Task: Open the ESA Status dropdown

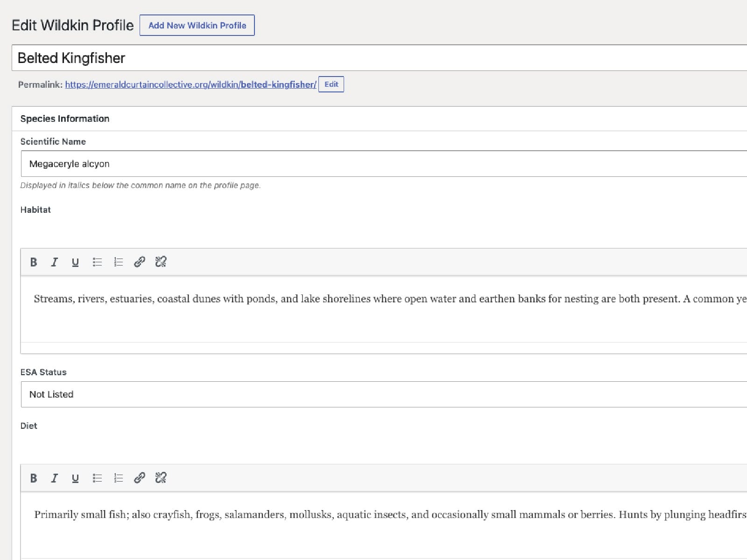Action: (x=384, y=394)
